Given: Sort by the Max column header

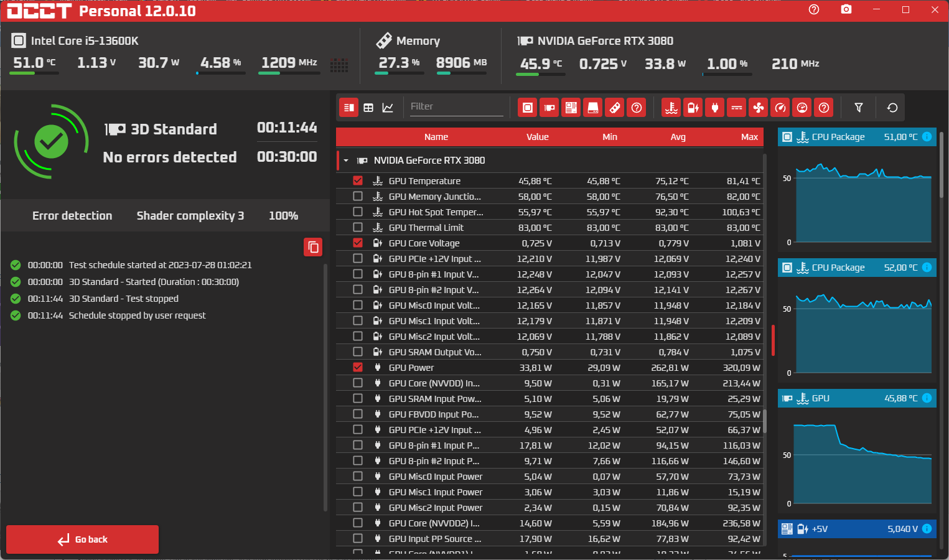Looking at the screenshot, I should (x=750, y=137).
